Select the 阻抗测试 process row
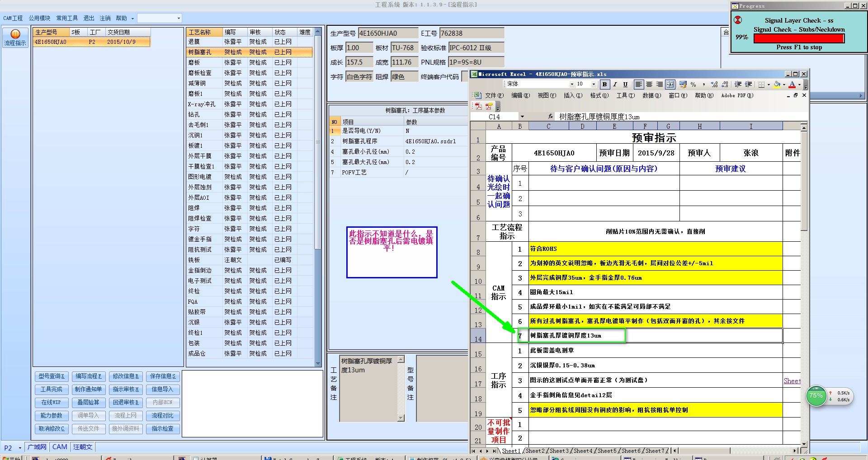This screenshot has width=868, height=460. 249,250
